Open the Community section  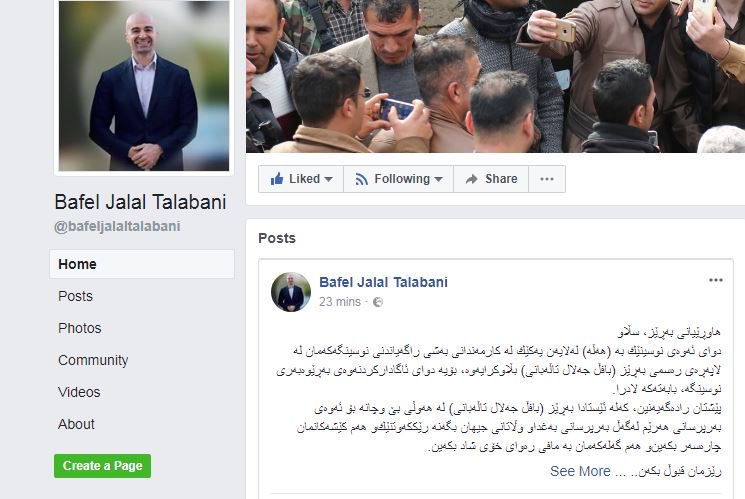click(x=93, y=360)
